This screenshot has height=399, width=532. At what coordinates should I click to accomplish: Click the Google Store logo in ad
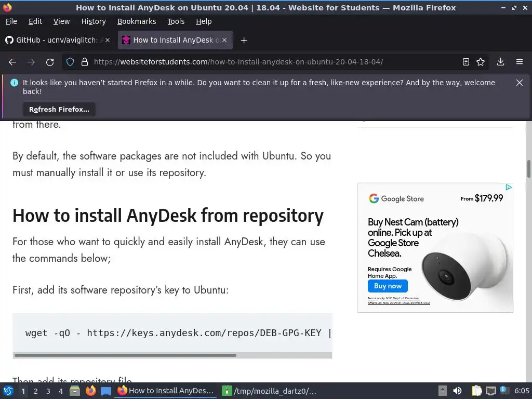396,198
